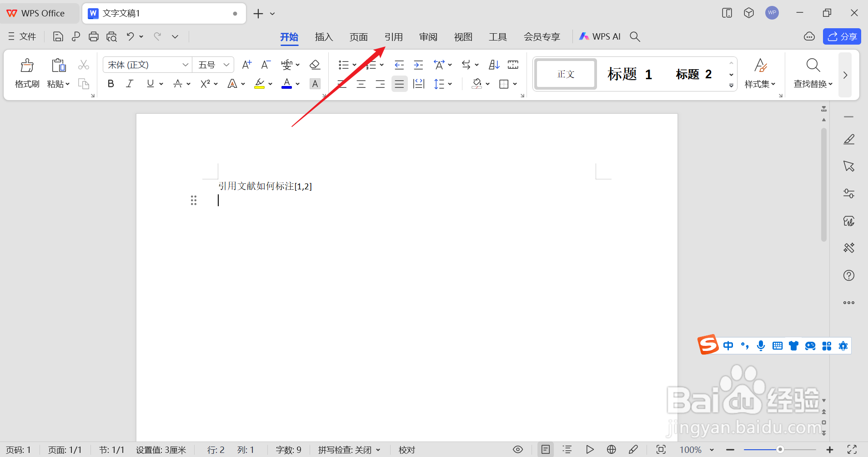Click the settings sliders icon in sidebar

click(849, 193)
